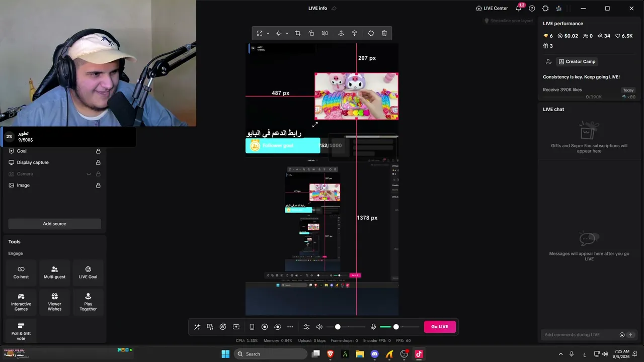Flip the selected source horizontally
644x362 pixels.
(325, 33)
